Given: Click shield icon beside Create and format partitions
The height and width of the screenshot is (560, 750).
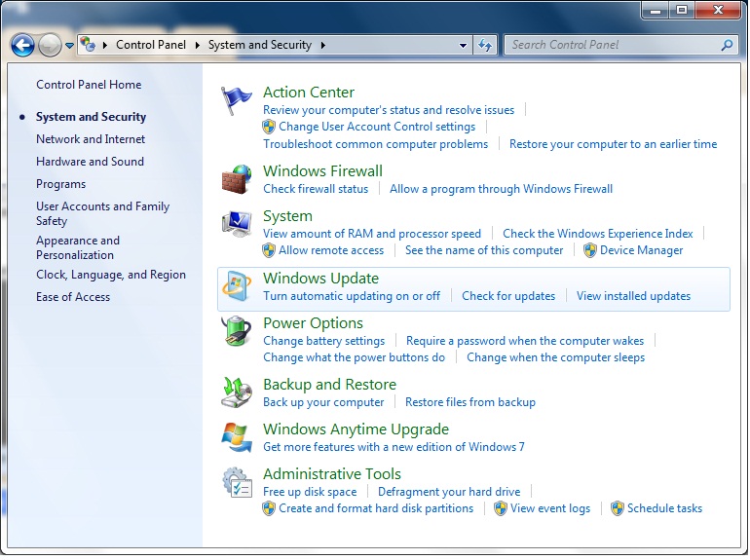Looking at the screenshot, I should pos(269,508).
